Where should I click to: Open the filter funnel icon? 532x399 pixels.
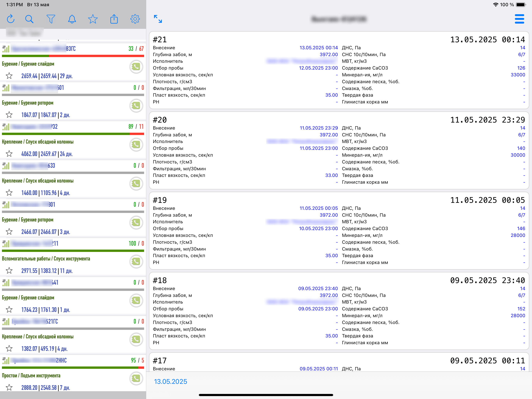(x=51, y=19)
